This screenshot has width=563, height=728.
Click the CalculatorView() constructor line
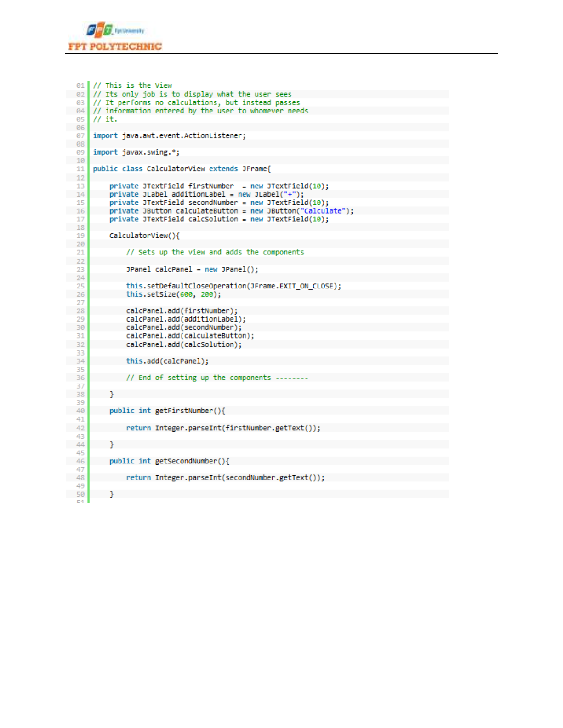coord(144,236)
